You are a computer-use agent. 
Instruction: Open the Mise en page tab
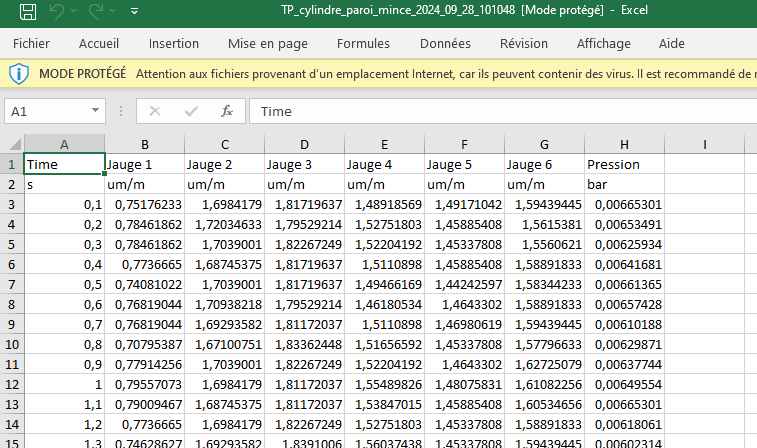267,44
